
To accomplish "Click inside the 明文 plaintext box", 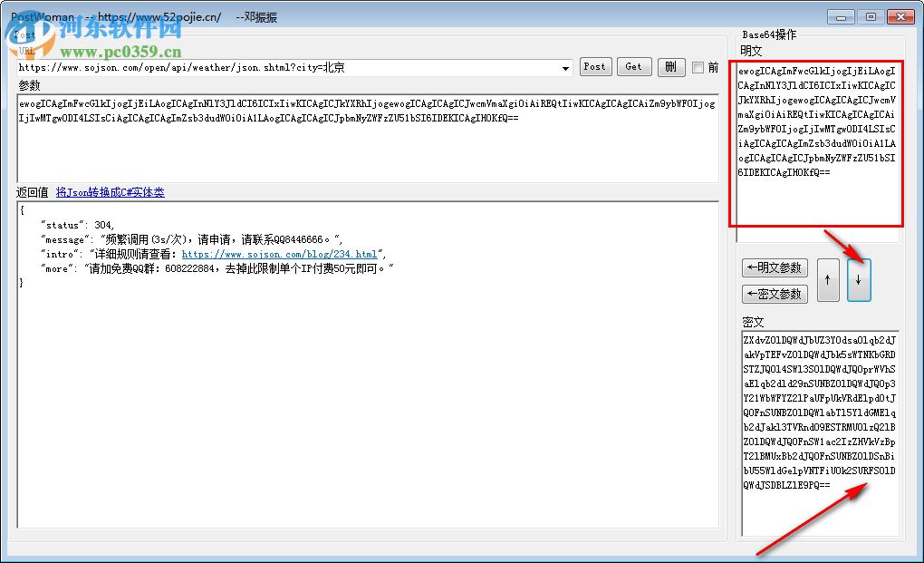I will (817, 150).
